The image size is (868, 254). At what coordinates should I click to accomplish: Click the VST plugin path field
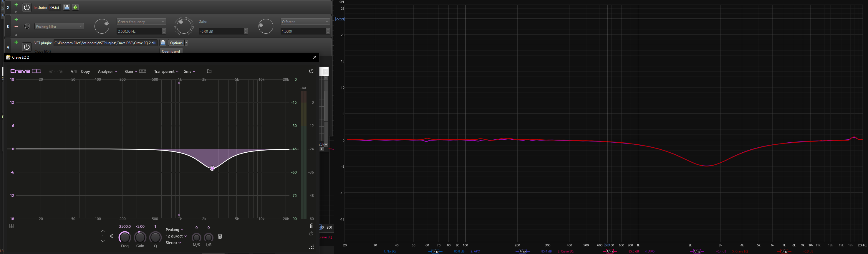(105, 43)
